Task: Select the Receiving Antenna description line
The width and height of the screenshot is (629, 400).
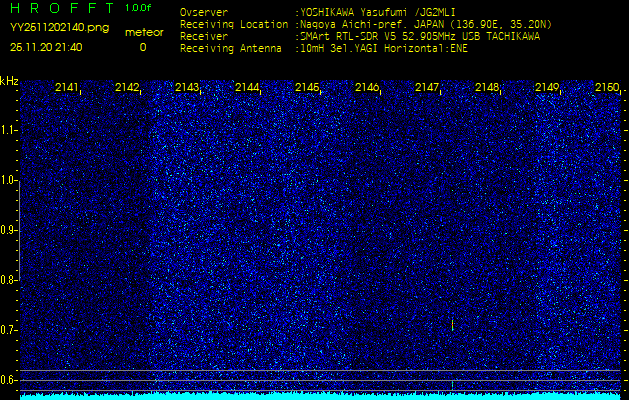Action: (x=324, y=49)
